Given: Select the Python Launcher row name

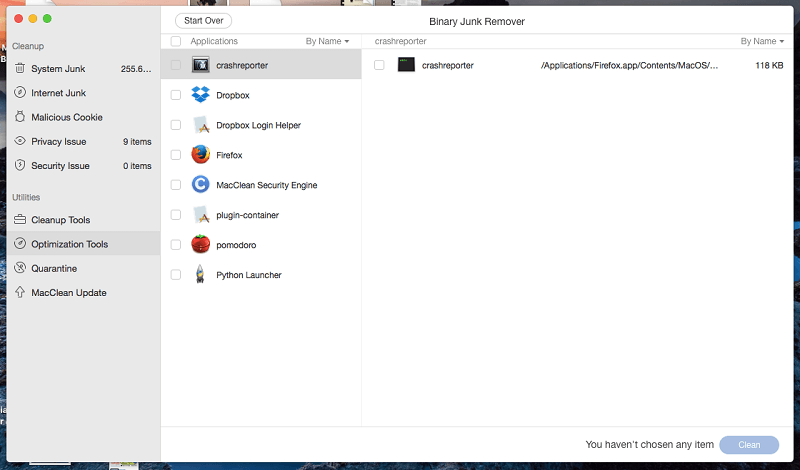Looking at the screenshot, I should pyautogui.click(x=249, y=275).
